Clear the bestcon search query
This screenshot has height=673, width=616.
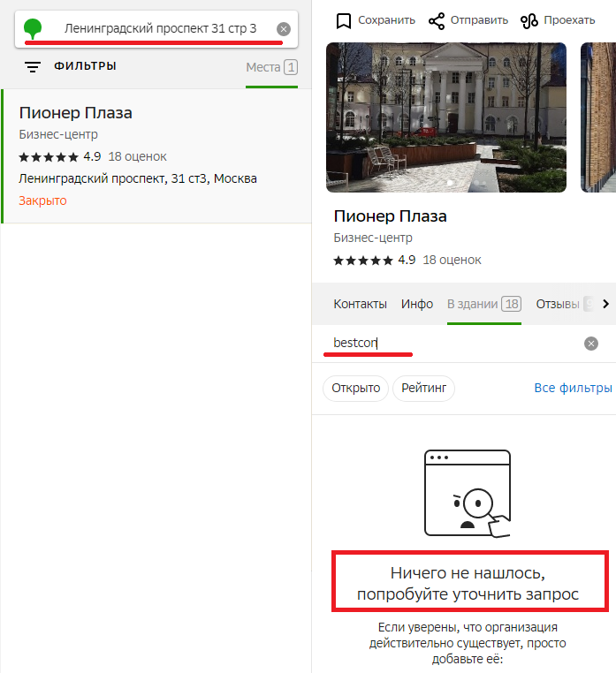[591, 344]
